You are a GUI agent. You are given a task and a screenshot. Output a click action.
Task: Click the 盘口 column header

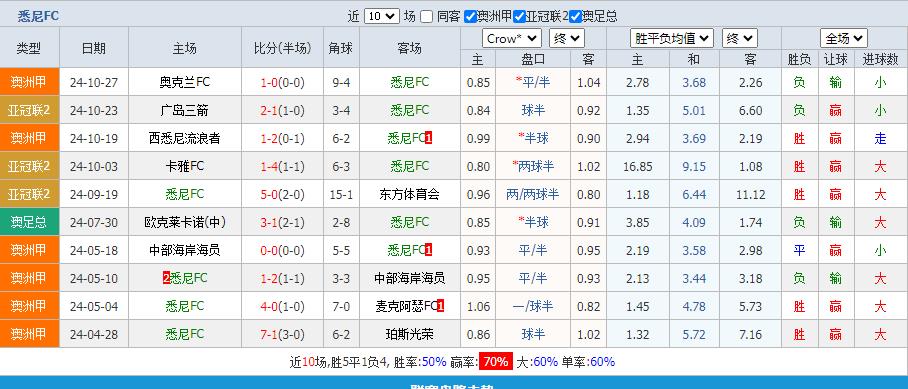pos(533,59)
